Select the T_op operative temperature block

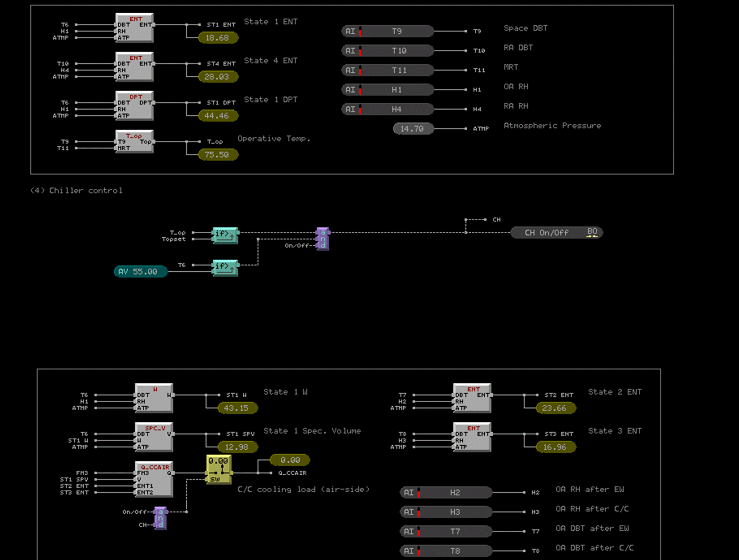(x=135, y=142)
